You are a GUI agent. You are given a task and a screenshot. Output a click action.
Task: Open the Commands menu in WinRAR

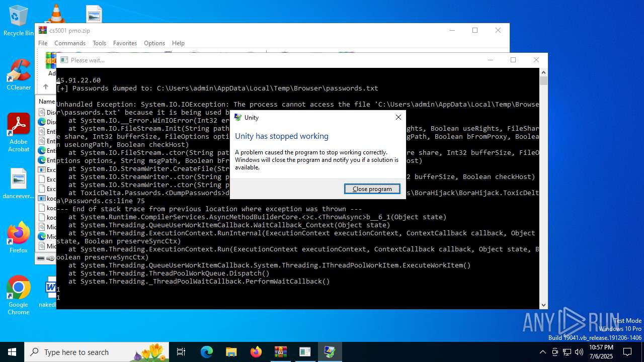[x=70, y=43]
